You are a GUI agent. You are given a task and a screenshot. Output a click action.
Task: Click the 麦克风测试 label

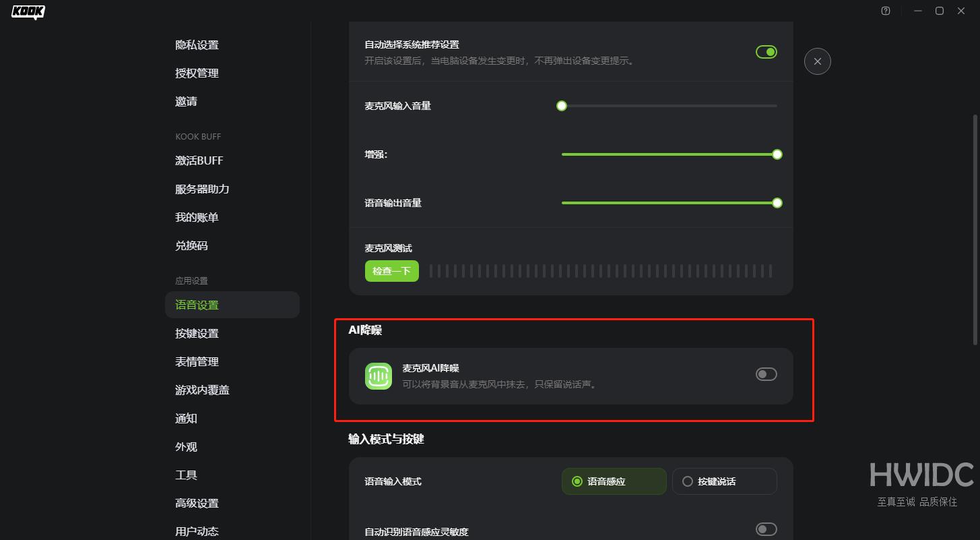click(x=388, y=248)
